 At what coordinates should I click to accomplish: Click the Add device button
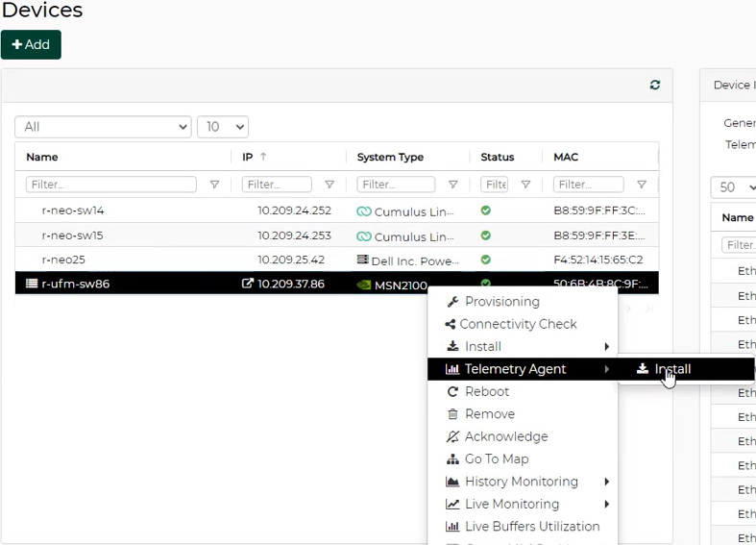[x=31, y=45]
